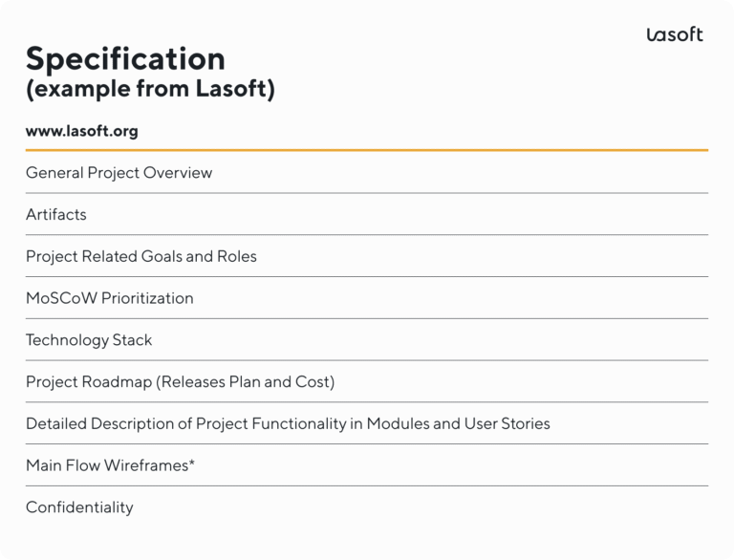Choose Project Related Goals and Roles
This screenshot has width=734, height=560.
click(141, 256)
